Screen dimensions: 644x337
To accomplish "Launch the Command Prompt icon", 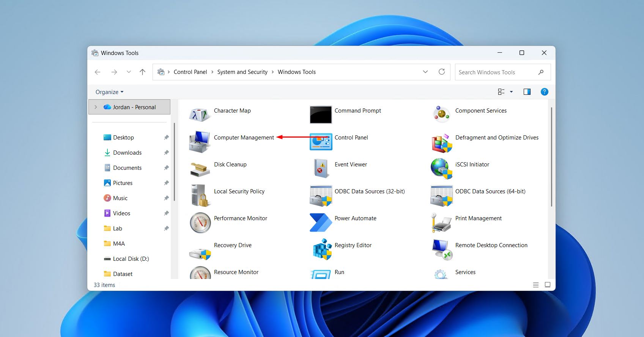I will click(x=321, y=114).
